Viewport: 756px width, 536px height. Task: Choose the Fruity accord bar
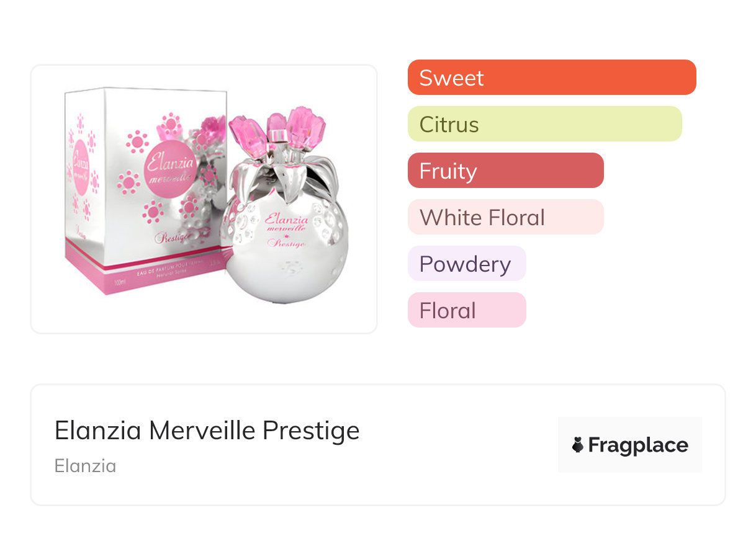[505, 171]
